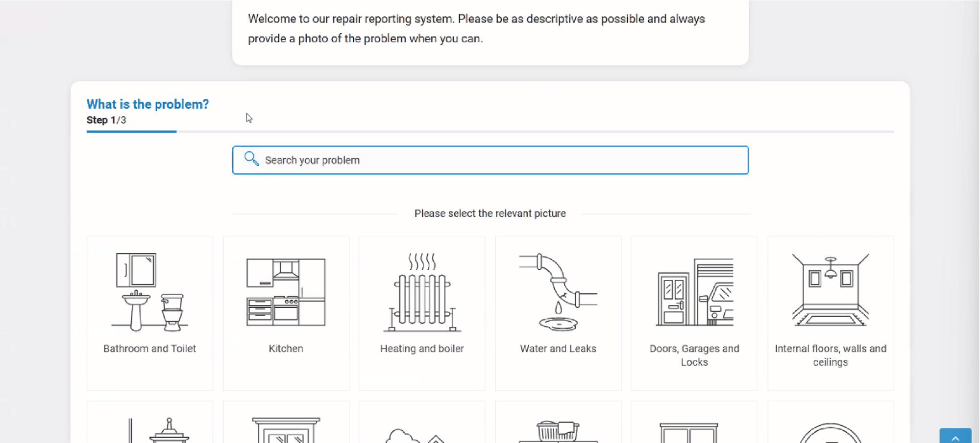
Task: Click the magnifying glass search icon
Action: click(x=251, y=159)
